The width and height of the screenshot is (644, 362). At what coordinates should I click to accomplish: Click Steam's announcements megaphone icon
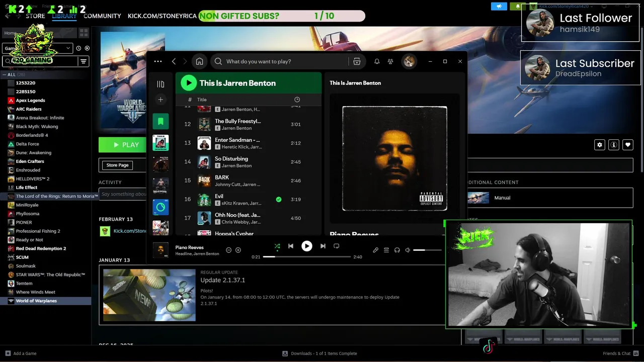click(x=499, y=7)
